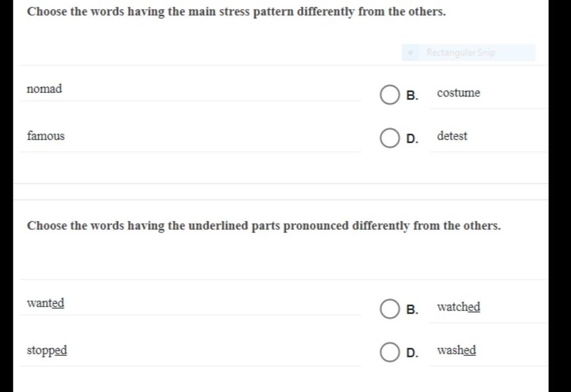571x392 pixels.
Task: Click the answer text famous
Action: [46, 135]
